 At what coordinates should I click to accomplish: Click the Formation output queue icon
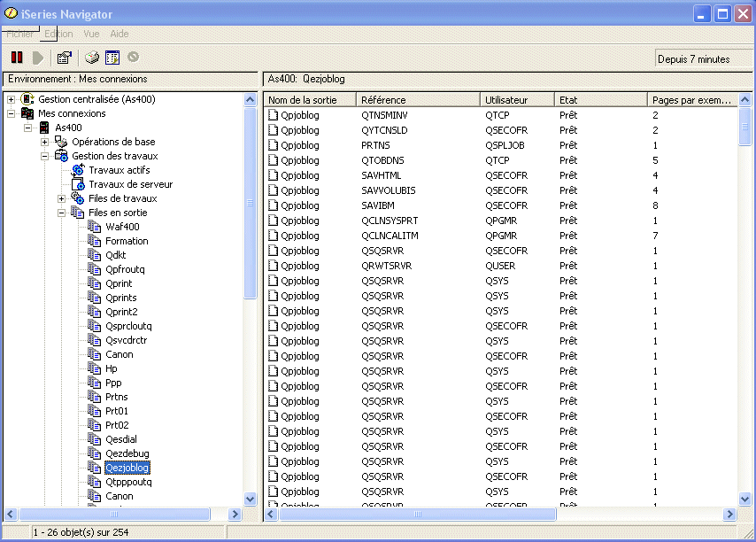[95, 241]
